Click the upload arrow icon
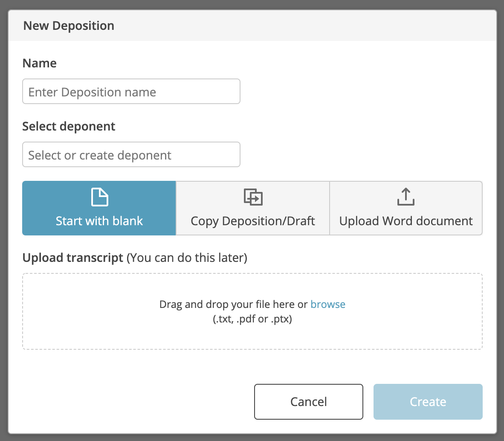Viewport: 504px width, 441px height. click(406, 196)
